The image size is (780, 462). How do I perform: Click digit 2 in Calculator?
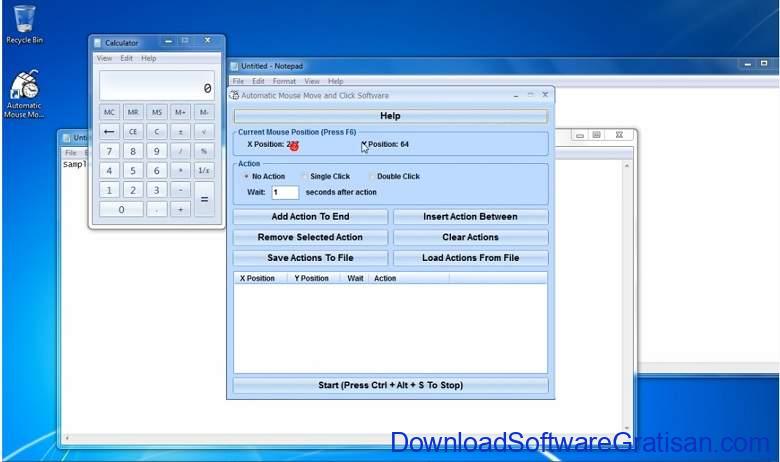(133, 190)
